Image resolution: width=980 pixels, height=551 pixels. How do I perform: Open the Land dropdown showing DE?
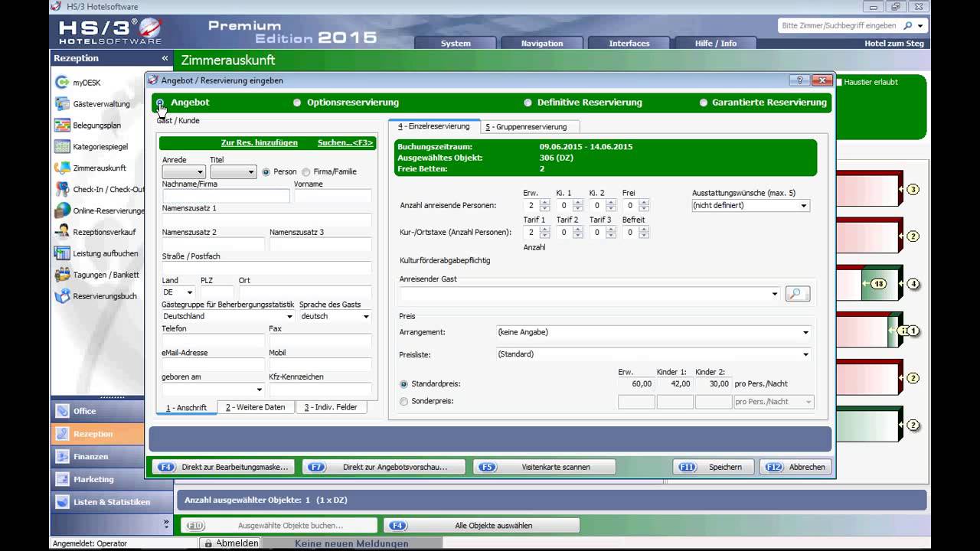tap(178, 292)
